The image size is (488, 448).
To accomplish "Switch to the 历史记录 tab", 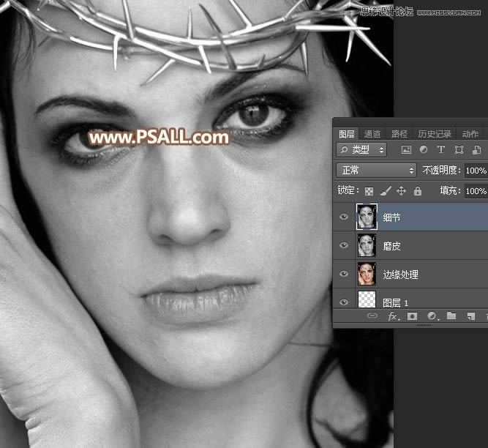I will [435, 134].
